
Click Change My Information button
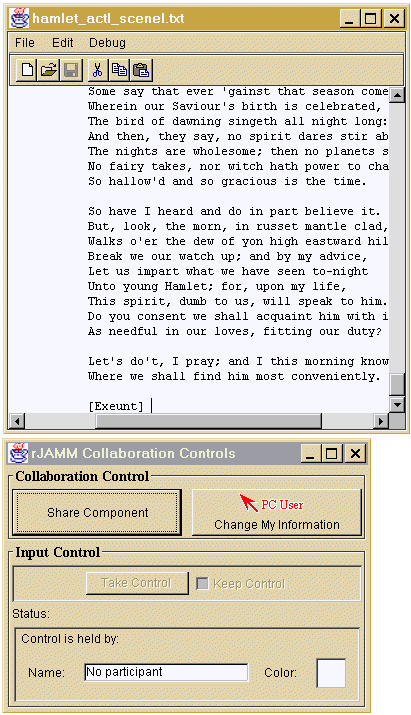tap(276, 513)
